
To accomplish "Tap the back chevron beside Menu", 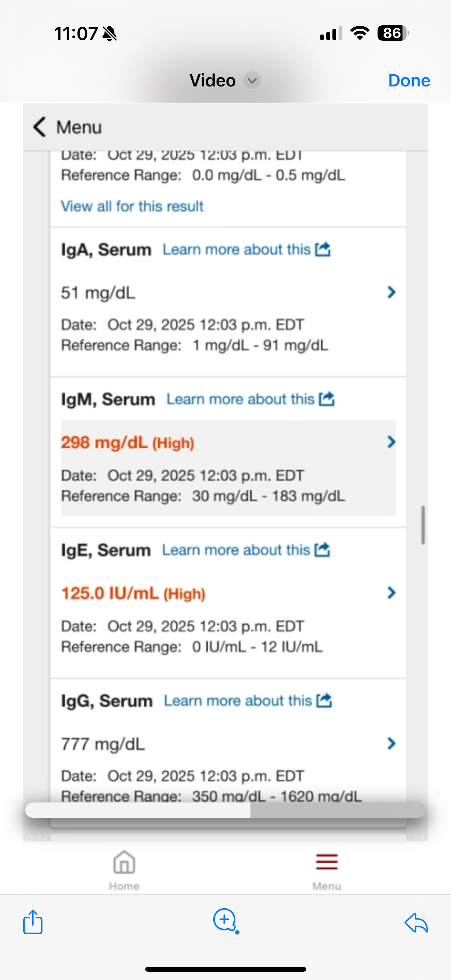I will pyautogui.click(x=40, y=127).
